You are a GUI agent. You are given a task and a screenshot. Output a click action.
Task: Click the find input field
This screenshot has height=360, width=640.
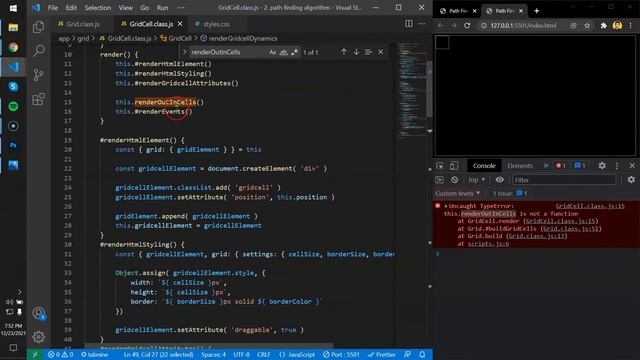(229, 52)
